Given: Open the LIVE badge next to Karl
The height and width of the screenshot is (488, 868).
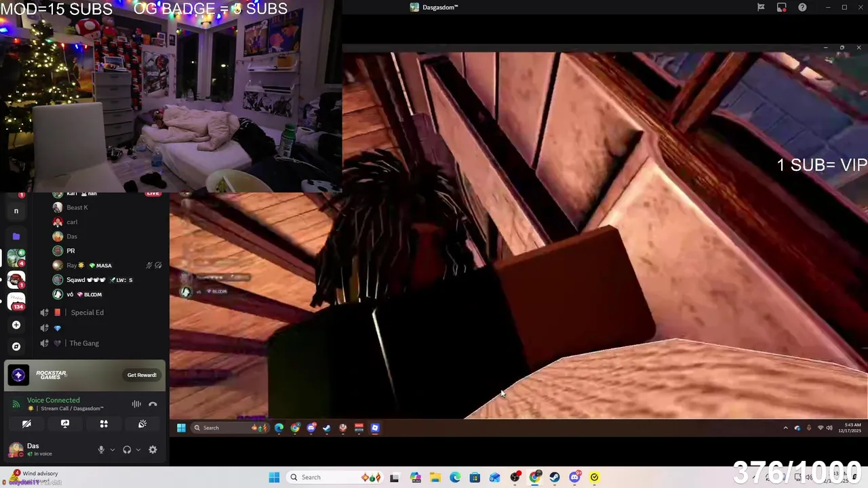Looking at the screenshot, I should 153,194.
